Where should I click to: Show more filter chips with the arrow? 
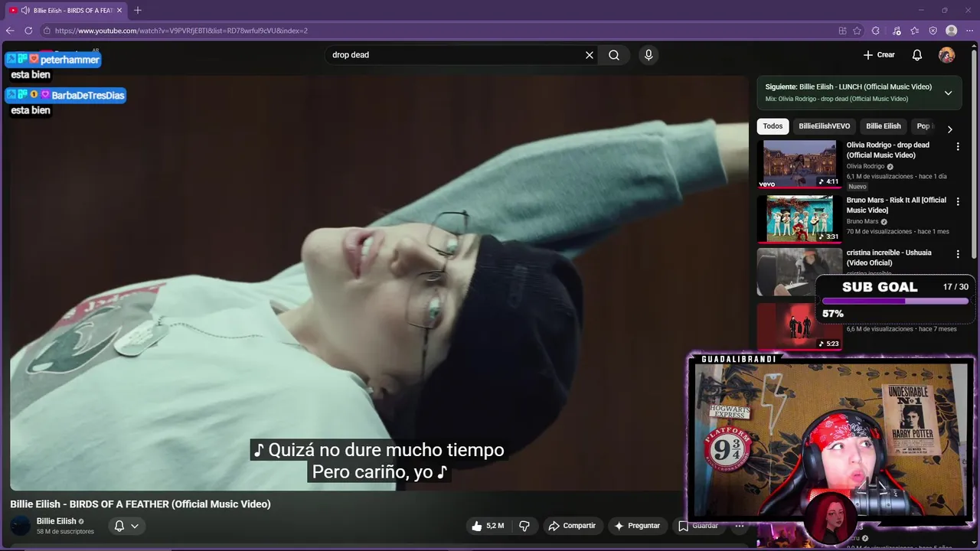point(950,129)
